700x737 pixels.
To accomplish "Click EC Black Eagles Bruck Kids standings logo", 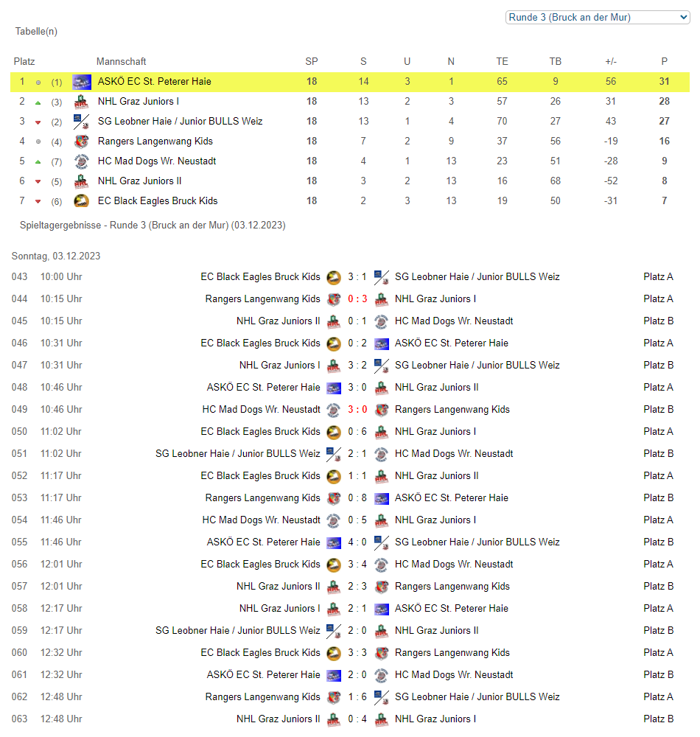I will click(x=82, y=201).
